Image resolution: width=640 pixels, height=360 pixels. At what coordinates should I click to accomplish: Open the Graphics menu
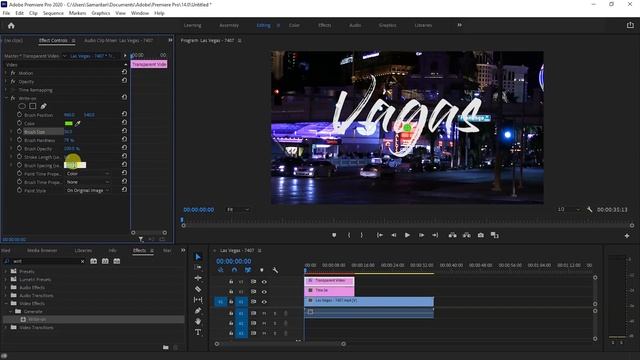tap(100, 13)
